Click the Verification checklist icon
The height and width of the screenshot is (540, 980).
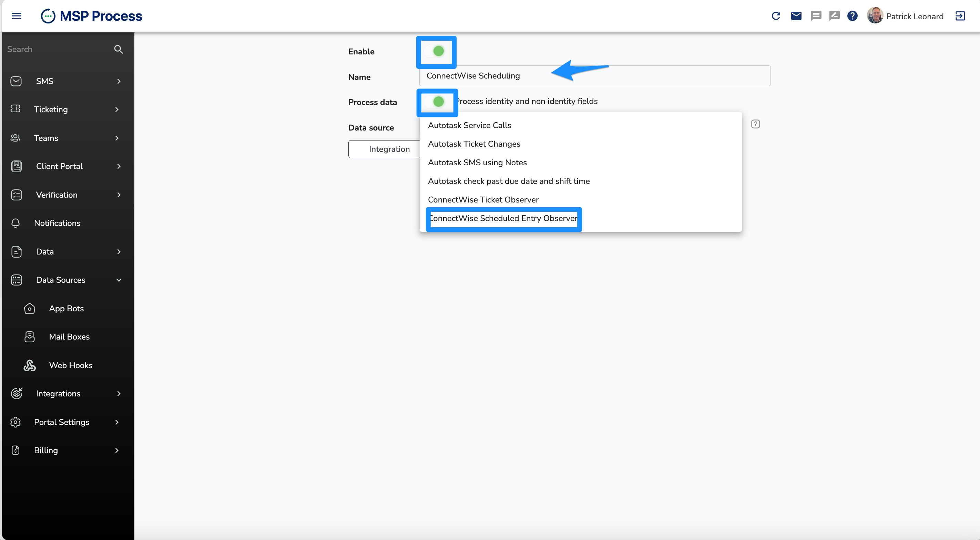16,195
